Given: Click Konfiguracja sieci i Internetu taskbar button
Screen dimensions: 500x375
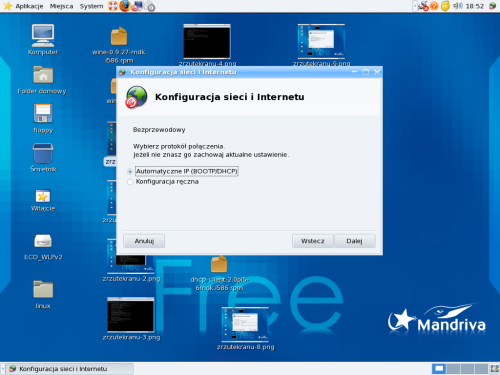Looking at the screenshot, I should [70, 369].
